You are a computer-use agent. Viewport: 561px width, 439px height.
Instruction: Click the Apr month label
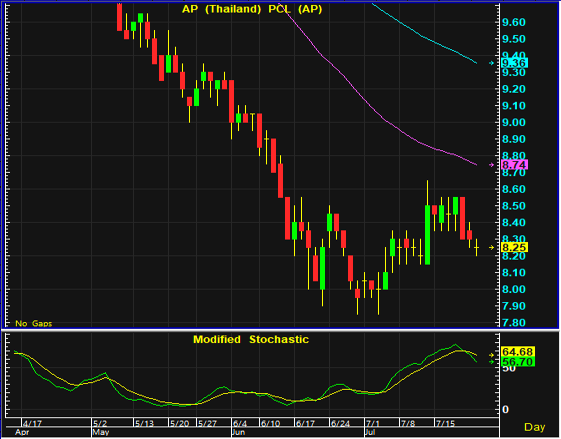pos(22,432)
